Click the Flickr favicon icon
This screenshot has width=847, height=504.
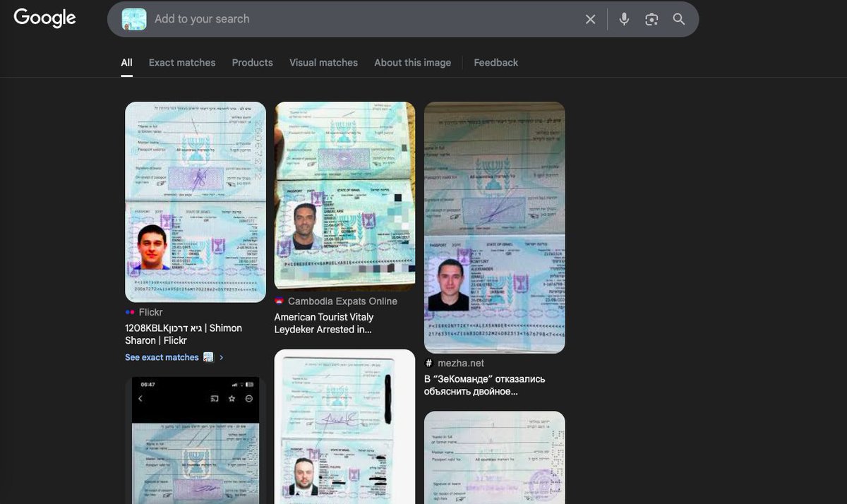coord(129,312)
